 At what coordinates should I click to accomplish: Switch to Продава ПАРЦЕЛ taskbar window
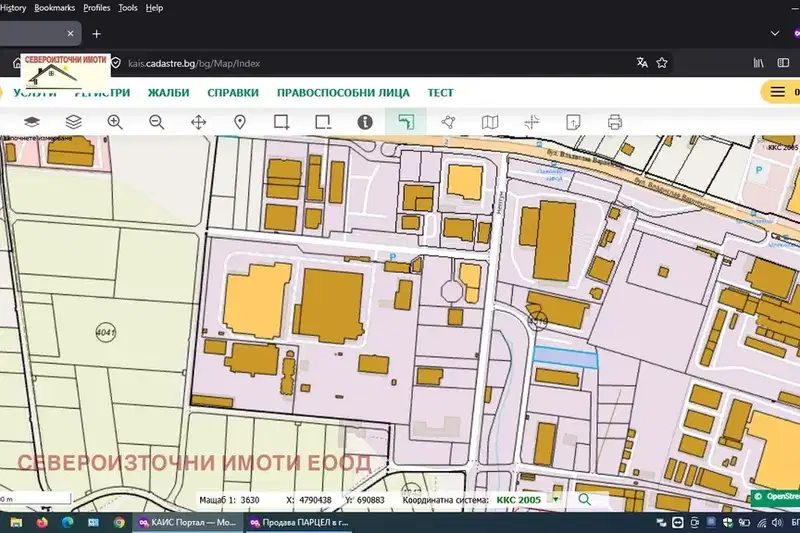pyautogui.click(x=298, y=522)
